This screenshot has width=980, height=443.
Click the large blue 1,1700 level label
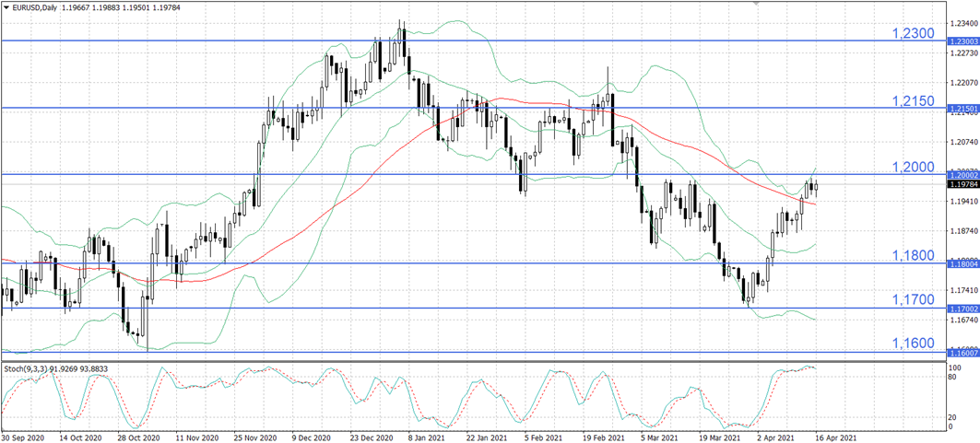coord(912,300)
